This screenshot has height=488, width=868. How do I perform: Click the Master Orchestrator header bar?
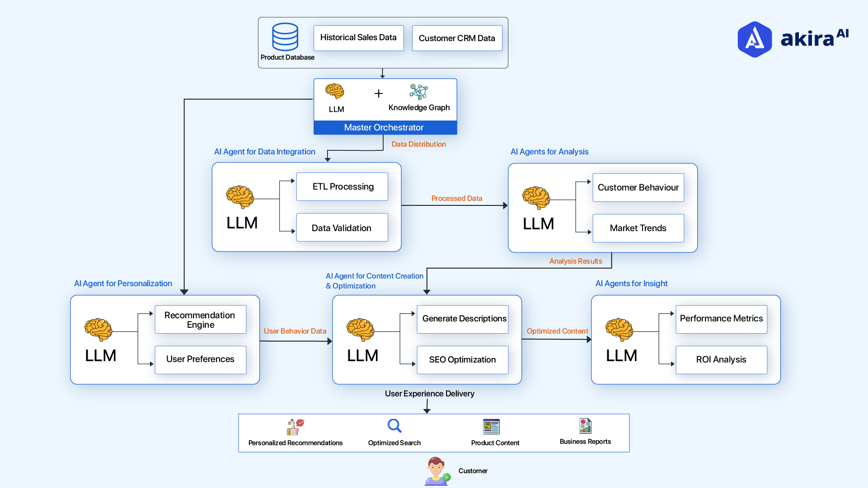(385, 127)
